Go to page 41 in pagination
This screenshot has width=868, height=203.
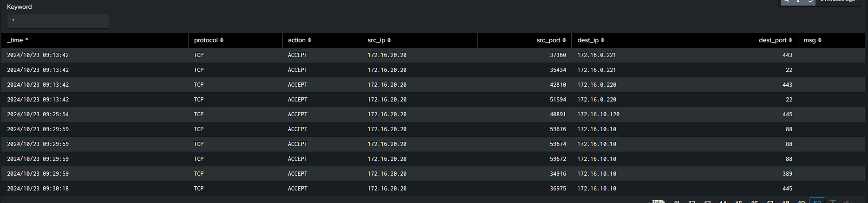[677, 201]
